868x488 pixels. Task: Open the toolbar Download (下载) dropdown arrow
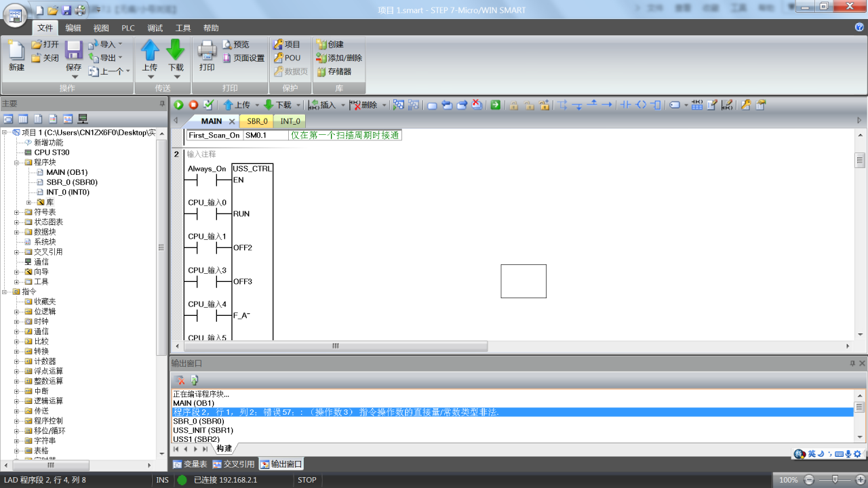click(298, 105)
